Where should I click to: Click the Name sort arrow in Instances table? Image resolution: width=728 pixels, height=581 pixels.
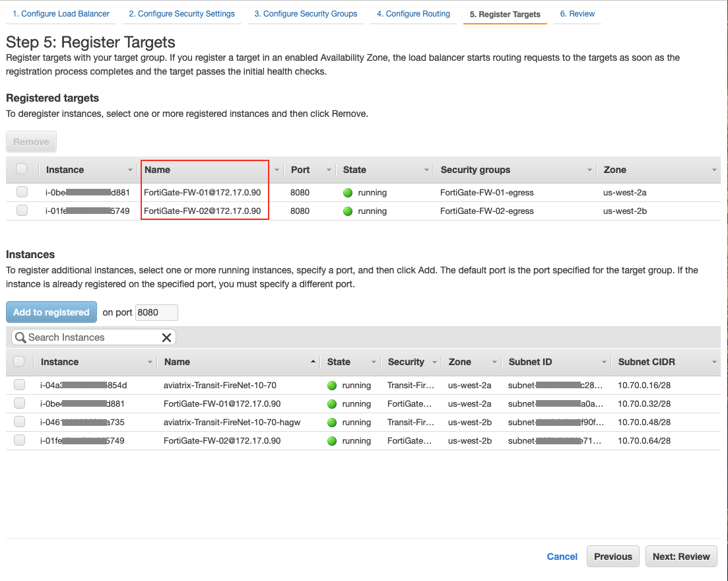coord(312,362)
